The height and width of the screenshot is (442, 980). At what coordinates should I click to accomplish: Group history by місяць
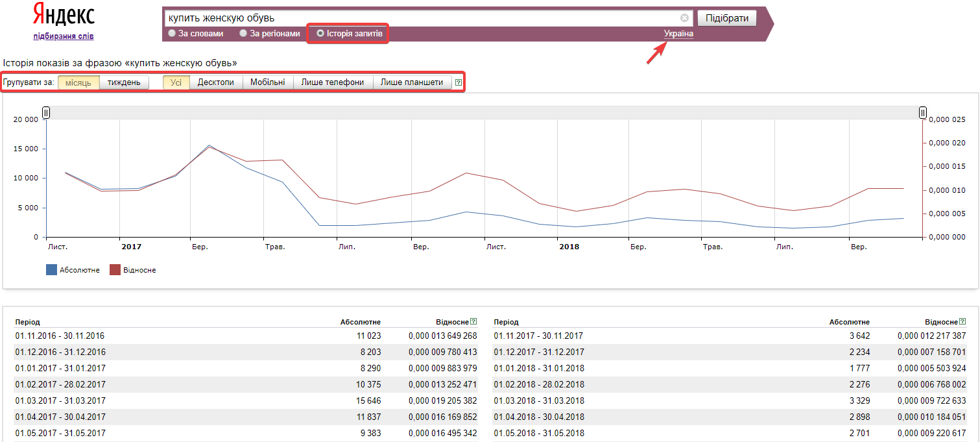[78, 82]
